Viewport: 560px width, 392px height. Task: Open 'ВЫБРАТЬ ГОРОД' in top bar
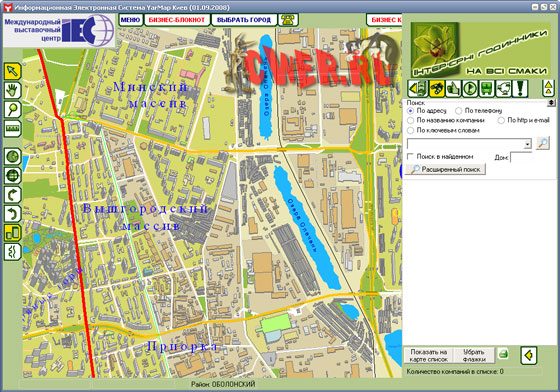pos(244,20)
